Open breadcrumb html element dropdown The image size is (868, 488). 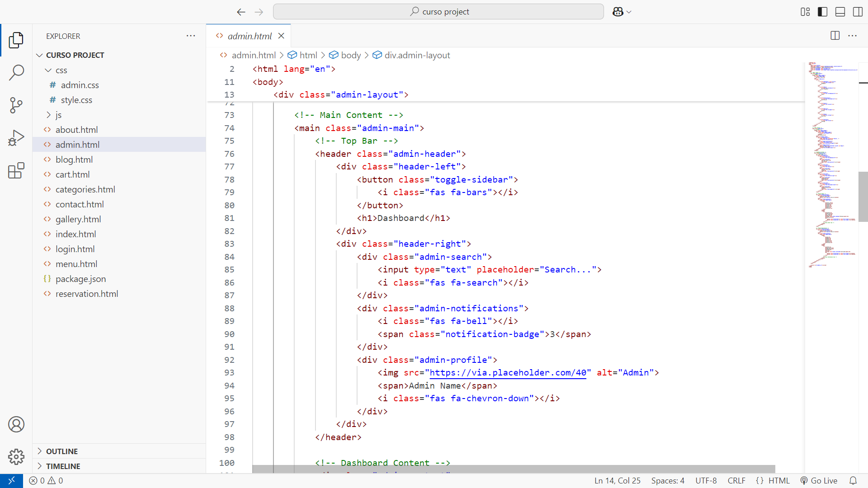coord(302,55)
